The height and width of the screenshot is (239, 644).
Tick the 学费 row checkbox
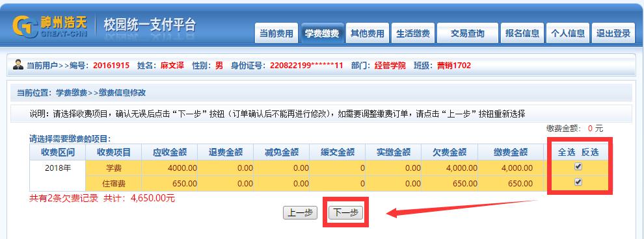(x=578, y=166)
